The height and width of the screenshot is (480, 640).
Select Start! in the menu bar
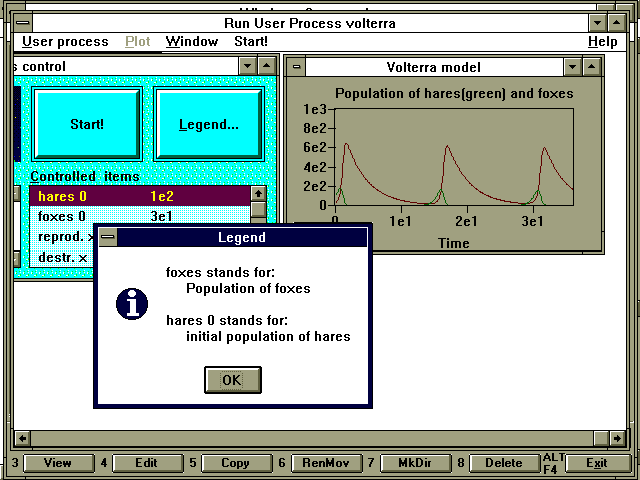click(250, 41)
